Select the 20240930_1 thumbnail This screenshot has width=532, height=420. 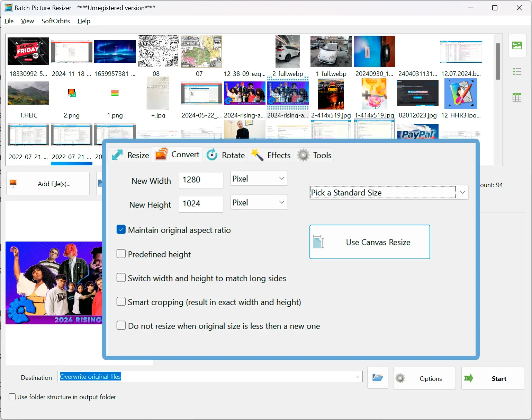[375, 51]
